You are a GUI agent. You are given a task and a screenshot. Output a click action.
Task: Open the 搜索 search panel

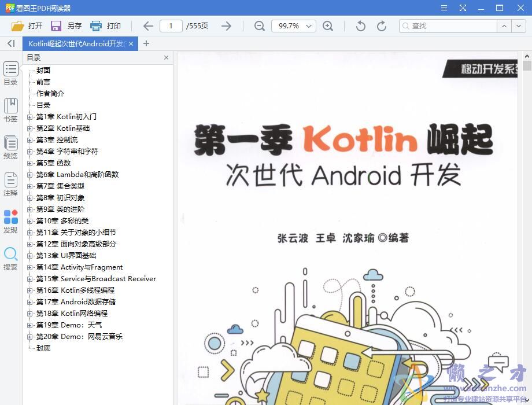click(x=10, y=259)
